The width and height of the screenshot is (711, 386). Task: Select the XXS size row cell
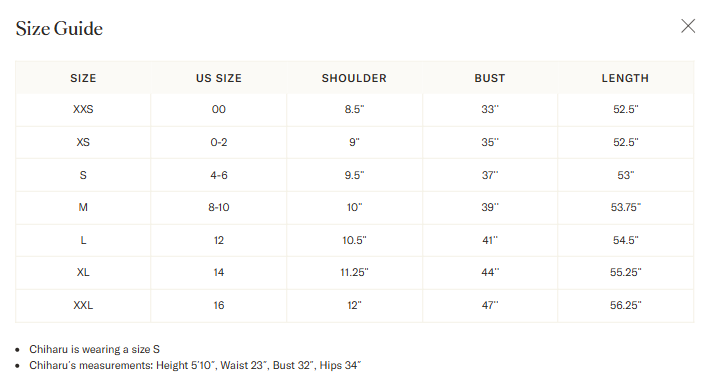(x=83, y=109)
